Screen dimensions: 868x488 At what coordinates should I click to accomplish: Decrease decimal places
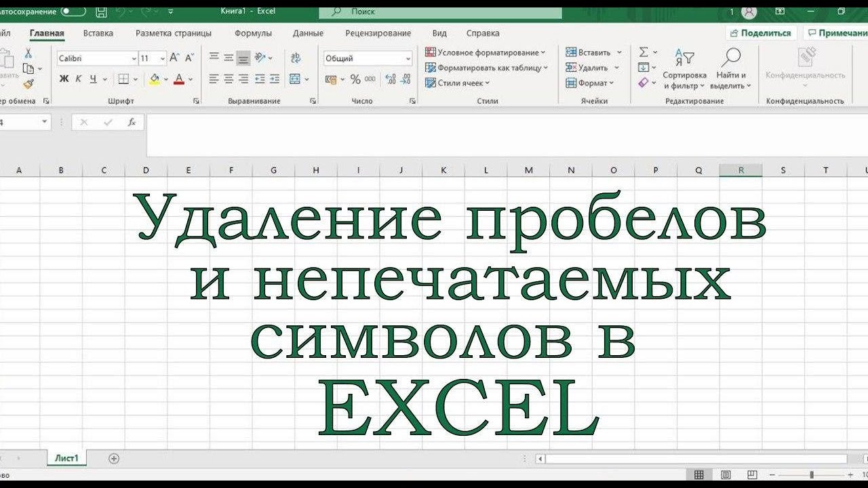pos(406,79)
